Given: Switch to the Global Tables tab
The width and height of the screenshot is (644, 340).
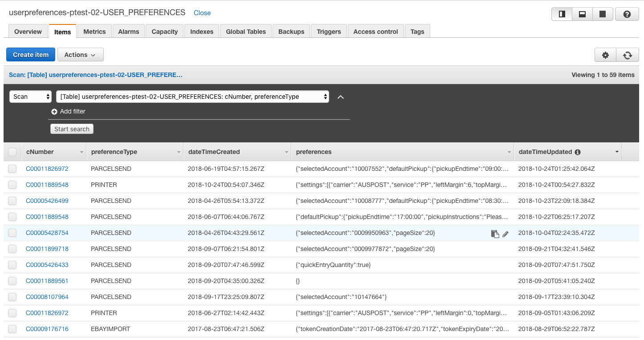Looking at the screenshot, I should pos(246,32).
